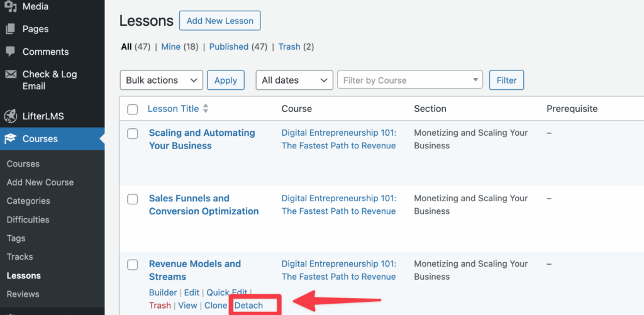Switch to the Trash lessons view
Image resolution: width=644 pixels, height=315 pixels.
click(289, 47)
